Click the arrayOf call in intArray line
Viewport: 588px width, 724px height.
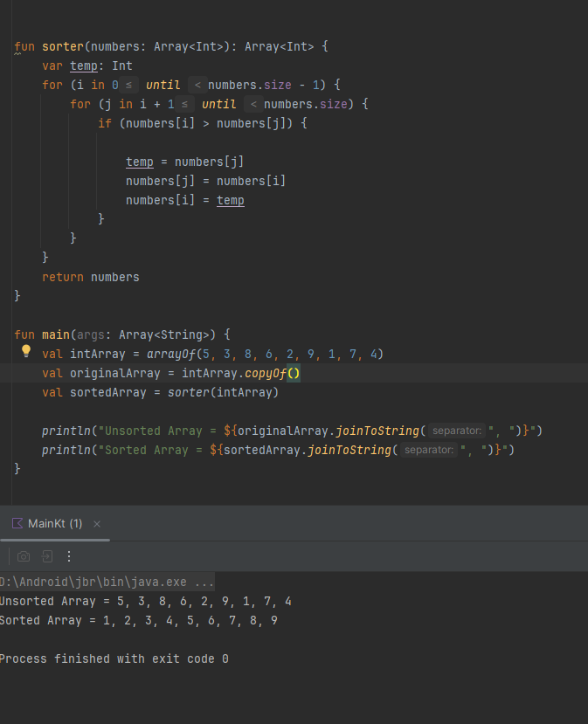(x=171, y=355)
